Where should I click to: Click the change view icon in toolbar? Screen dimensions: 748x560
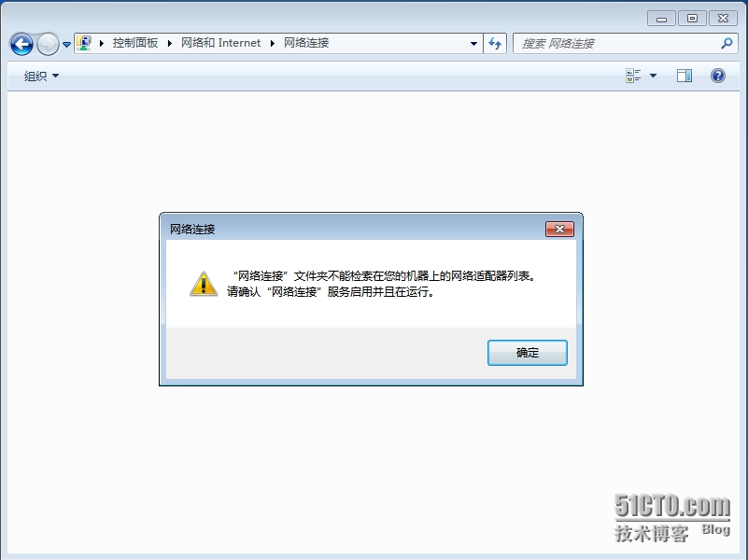(x=633, y=76)
